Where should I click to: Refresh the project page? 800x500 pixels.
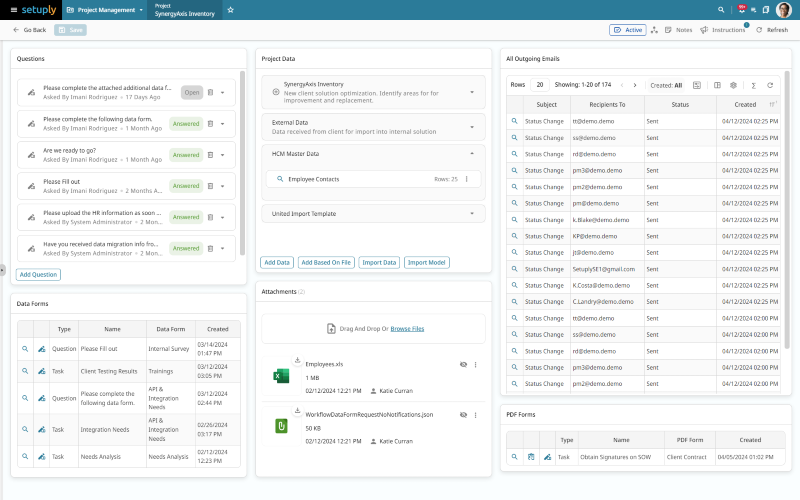coord(772,30)
